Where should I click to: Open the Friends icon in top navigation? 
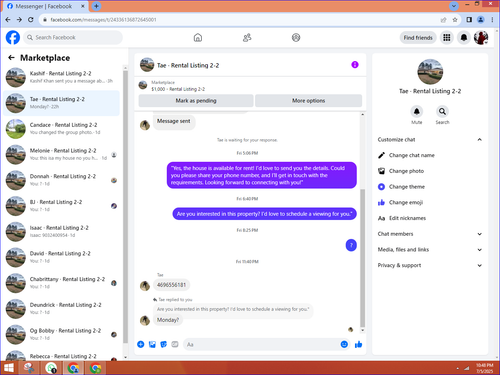[247, 38]
